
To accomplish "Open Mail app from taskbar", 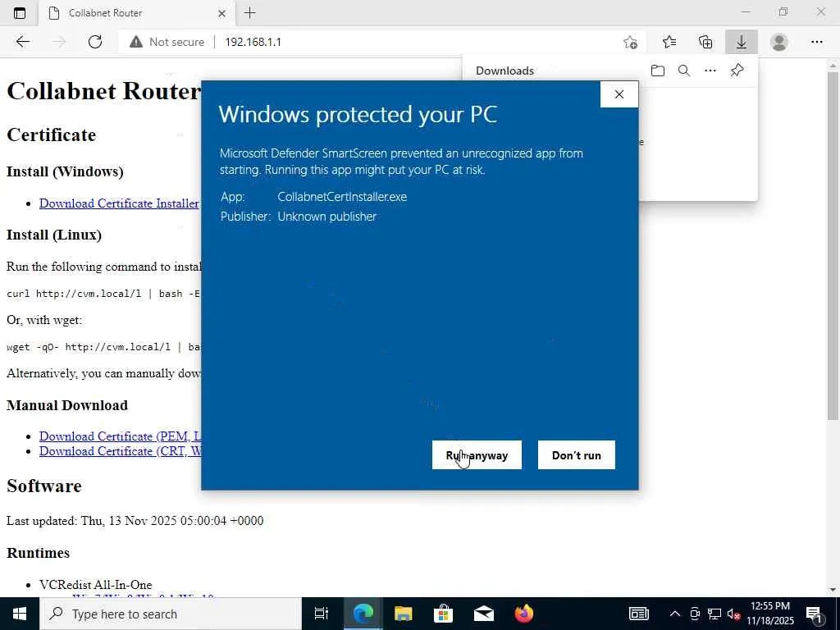I will point(484,614).
